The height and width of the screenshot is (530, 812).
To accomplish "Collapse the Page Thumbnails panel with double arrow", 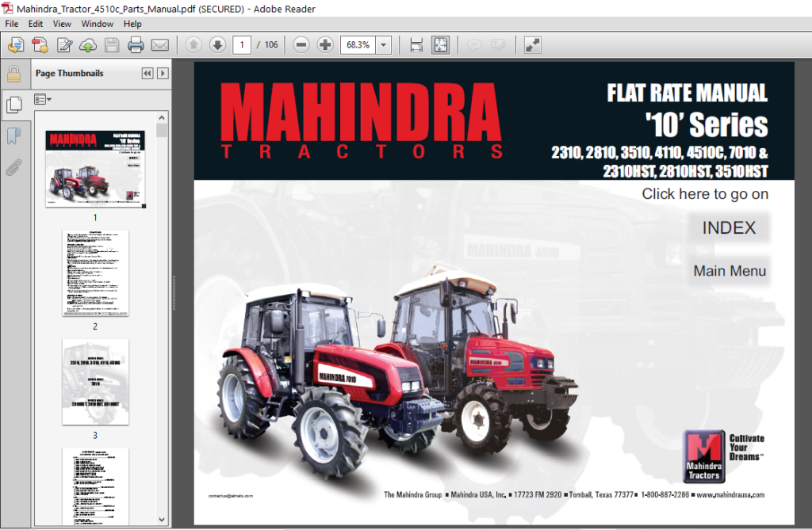I will click(x=147, y=74).
